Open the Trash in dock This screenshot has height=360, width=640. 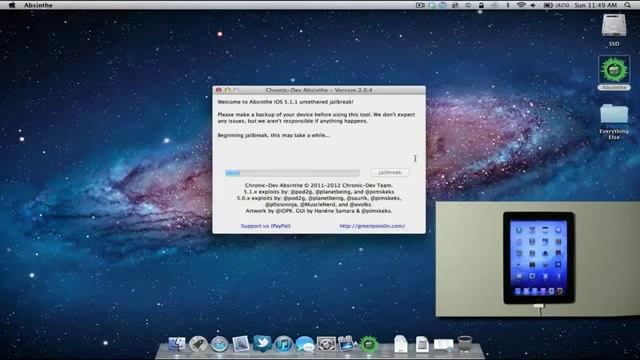(x=465, y=344)
